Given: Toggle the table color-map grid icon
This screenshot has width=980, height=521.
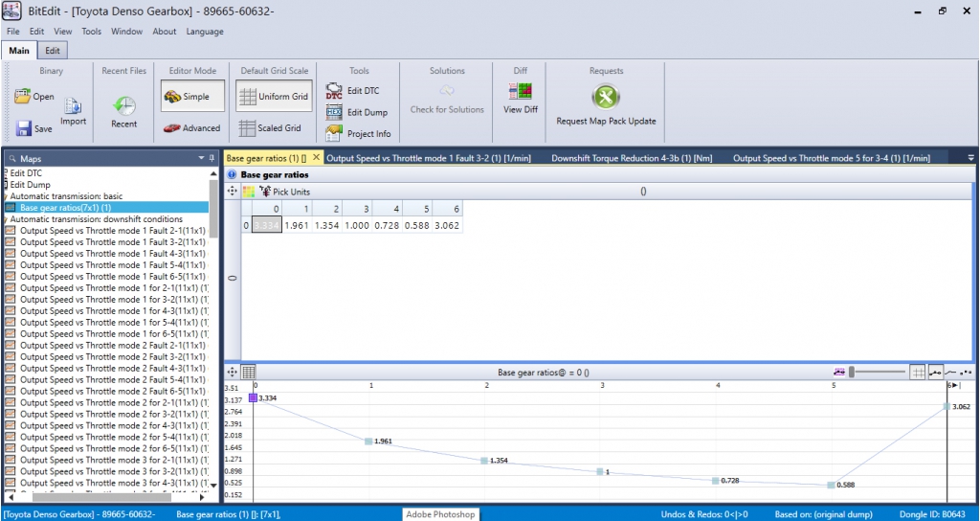Looking at the screenshot, I should pos(249,192).
